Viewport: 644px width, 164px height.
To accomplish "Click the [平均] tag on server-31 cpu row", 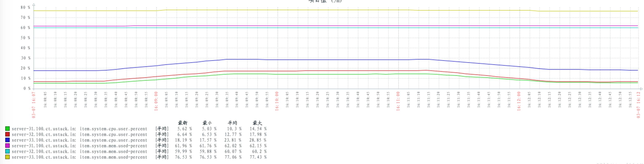I will 162,129.
